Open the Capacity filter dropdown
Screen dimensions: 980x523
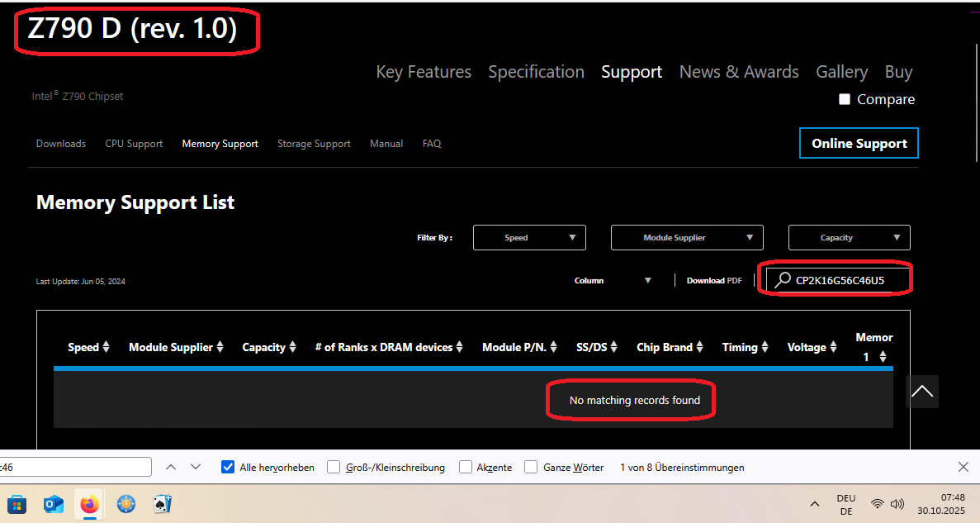coord(849,238)
